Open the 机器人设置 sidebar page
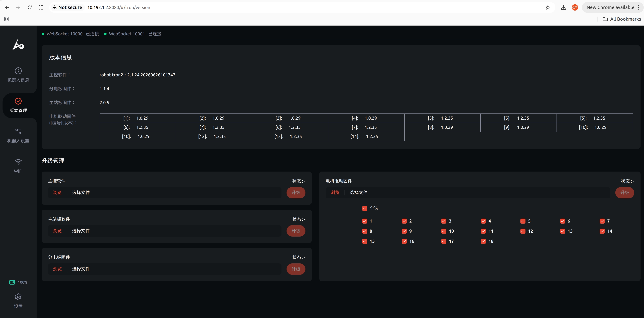644x318 pixels. click(18, 136)
